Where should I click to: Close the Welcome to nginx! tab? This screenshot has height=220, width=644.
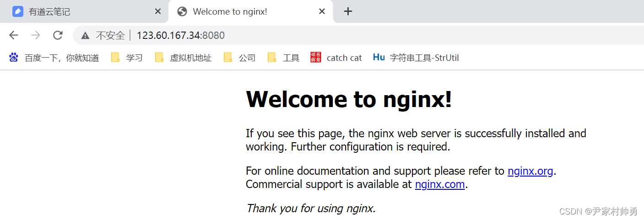coord(322,11)
